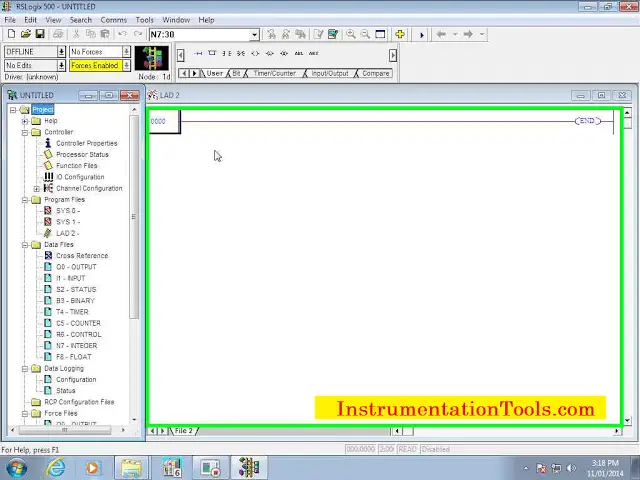Image resolution: width=640 pixels, height=480 pixels.
Task: Open the Comms menu
Action: tap(113, 20)
